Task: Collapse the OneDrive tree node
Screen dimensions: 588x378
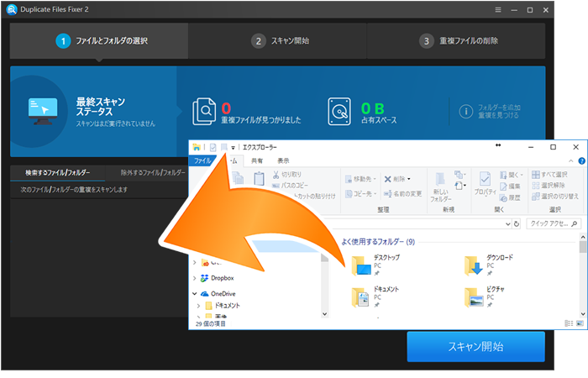Action: coord(194,294)
